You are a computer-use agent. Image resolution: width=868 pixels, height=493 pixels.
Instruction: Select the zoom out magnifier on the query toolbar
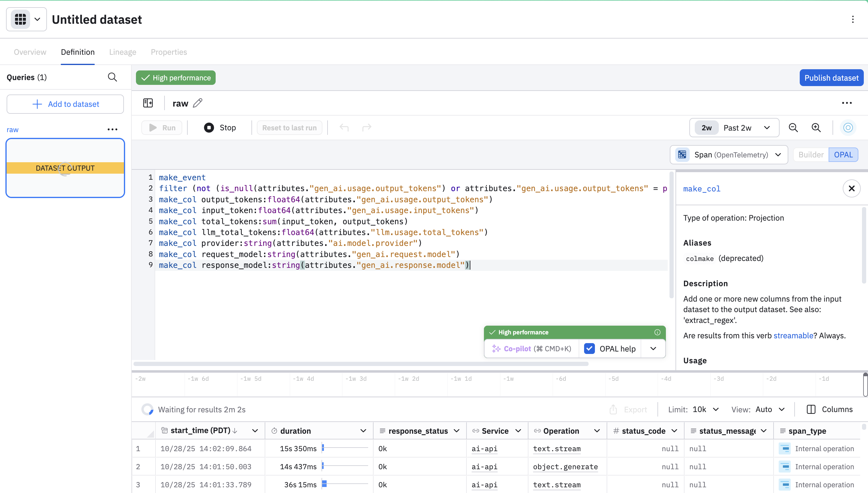(793, 128)
